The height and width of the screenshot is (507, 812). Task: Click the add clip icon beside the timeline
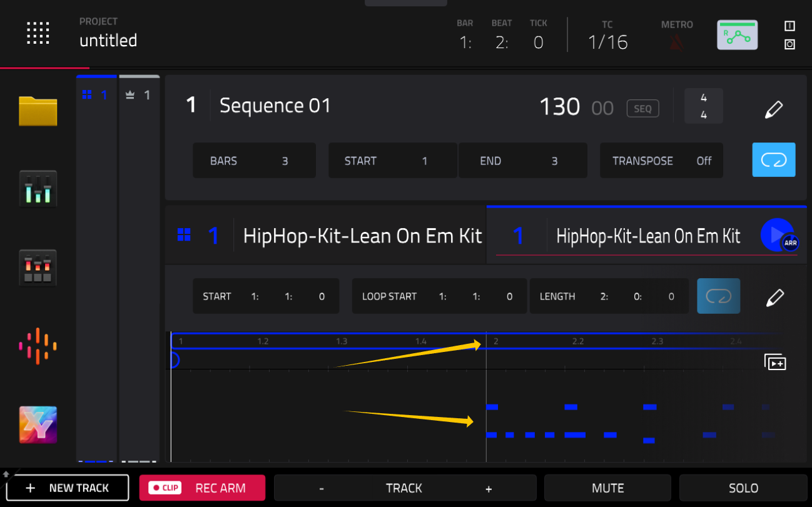coord(775,362)
